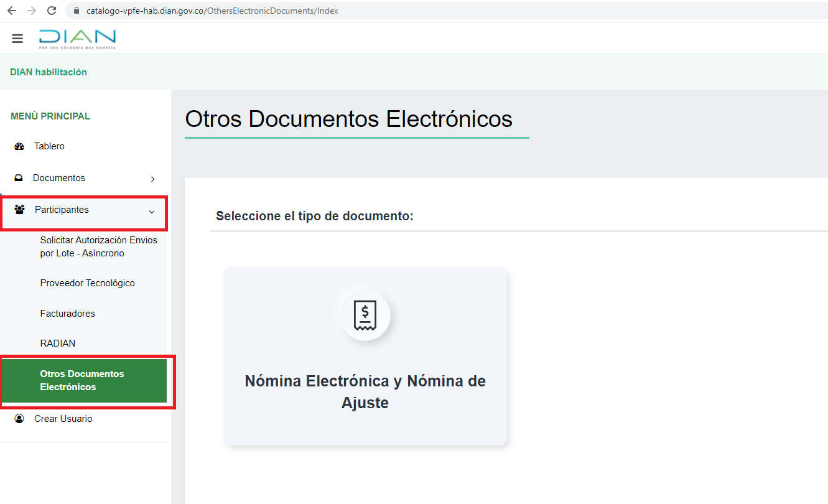The width and height of the screenshot is (828, 504).
Task: Click the DIAN habilitación label
Action: pyautogui.click(x=49, y=72)
